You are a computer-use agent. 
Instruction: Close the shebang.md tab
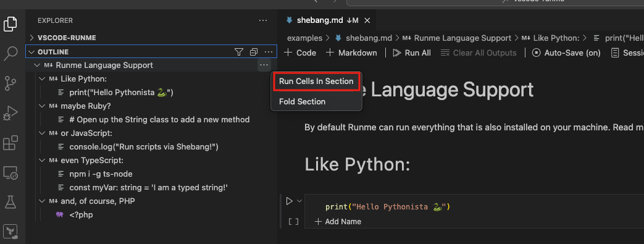[x=367, y=20]
